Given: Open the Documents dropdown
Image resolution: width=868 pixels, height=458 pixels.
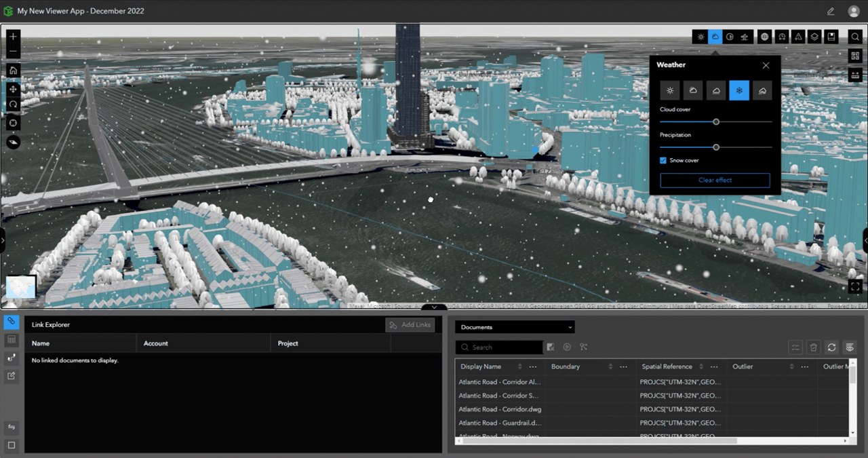Looking at the screenshot, I should coord(514,327).
